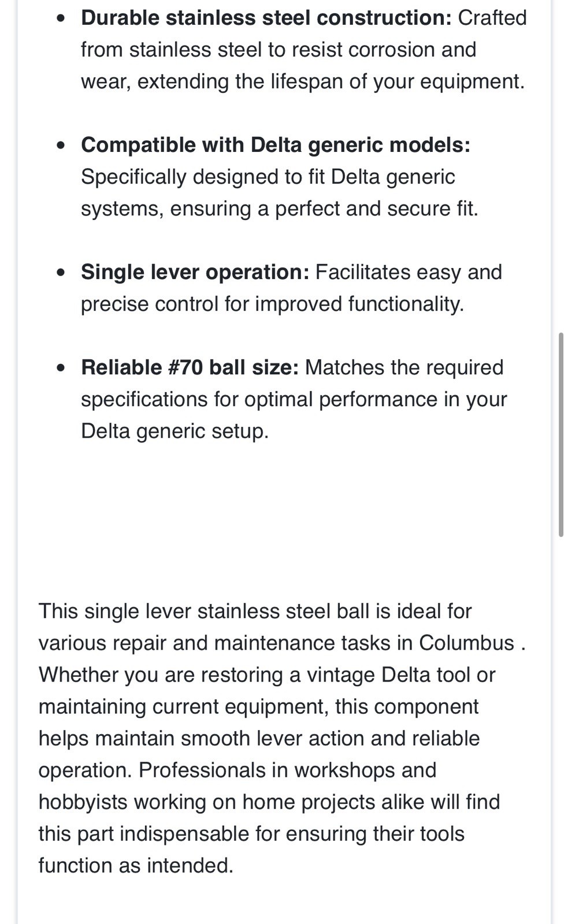Click the 'Compatible with Delta generic models:' heading
This screenshot has width=568, height=924.
tap(276, 145)
